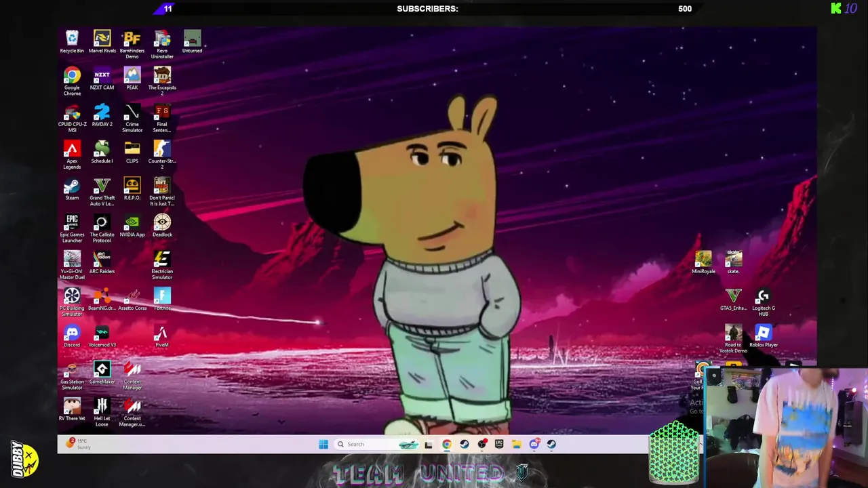Open File Explorer from the taskbar
868x488 pixels.
pyautogui.click(x=517, y=444)
